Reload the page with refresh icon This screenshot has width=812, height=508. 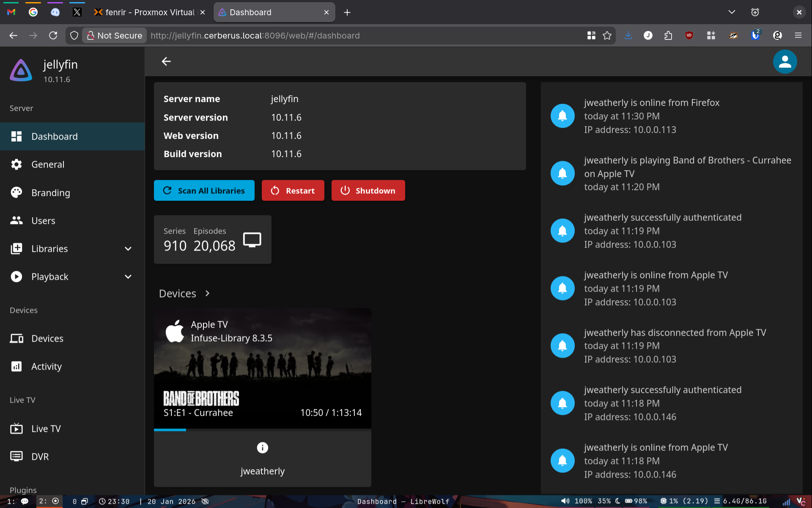53,36
